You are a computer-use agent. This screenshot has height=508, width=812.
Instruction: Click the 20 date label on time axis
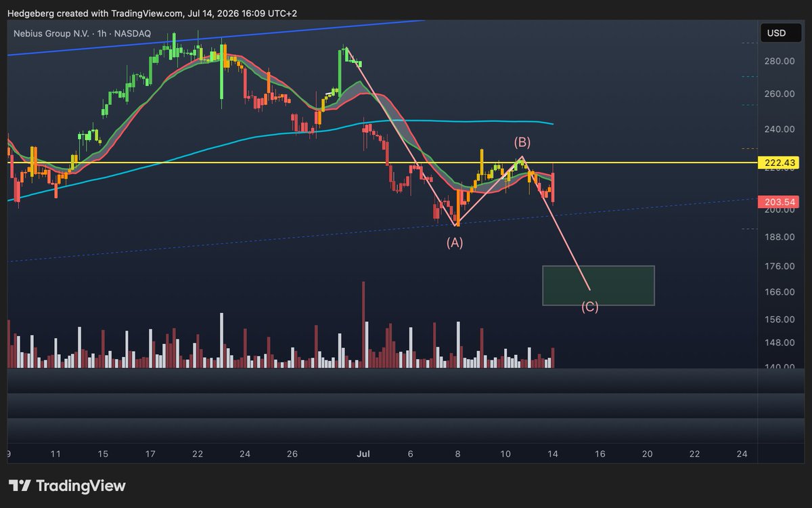coord(647,454)
